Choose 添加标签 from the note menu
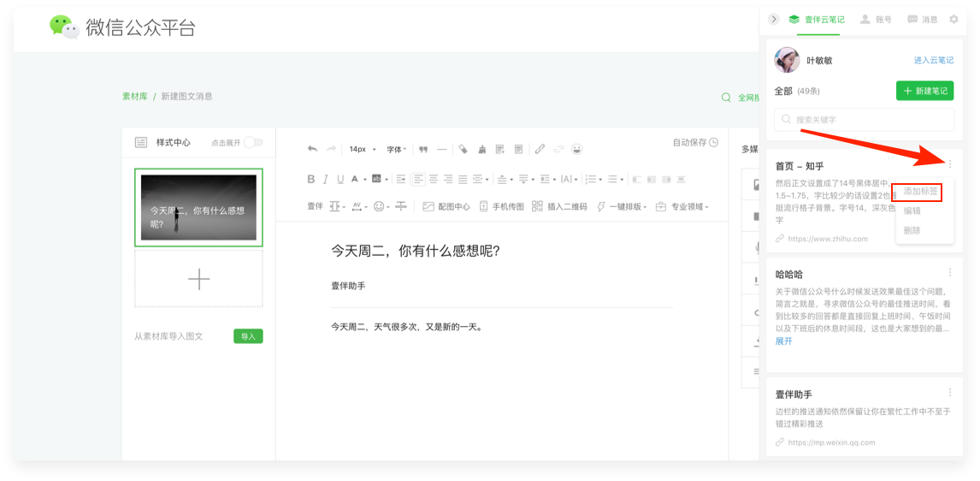Viewport: 980px width, 481px height. pyautogui.click(x=920, y=192)
